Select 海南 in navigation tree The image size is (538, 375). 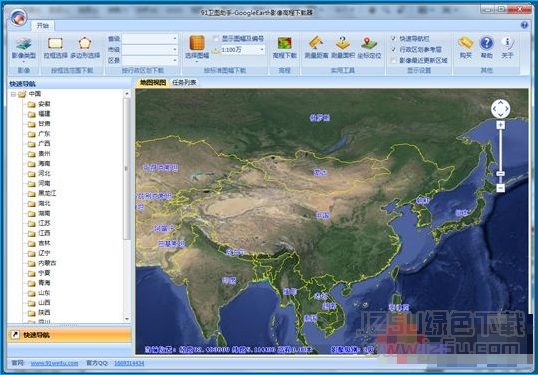point(44,163)
